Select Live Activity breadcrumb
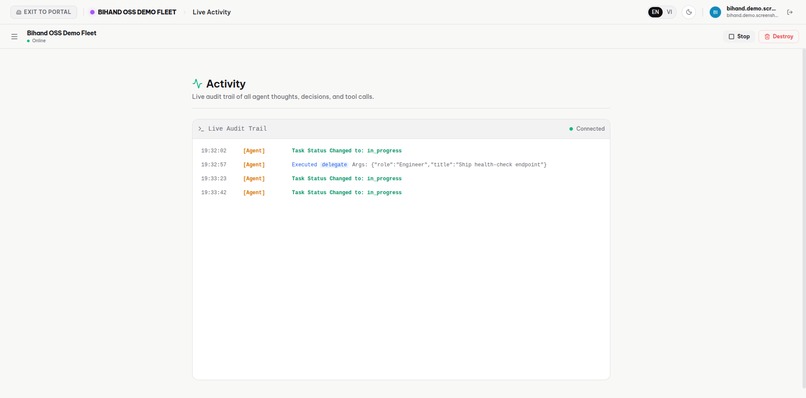806x398 pixels. (x=212, y=12)
